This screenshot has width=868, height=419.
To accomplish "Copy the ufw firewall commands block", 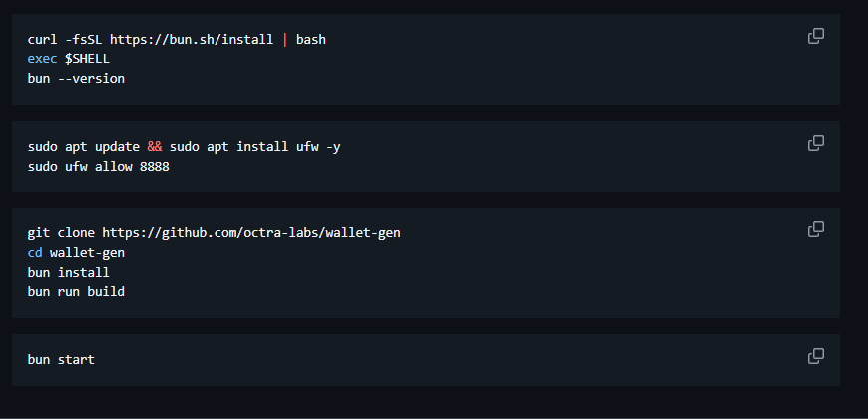I will [x=816, y=143].
